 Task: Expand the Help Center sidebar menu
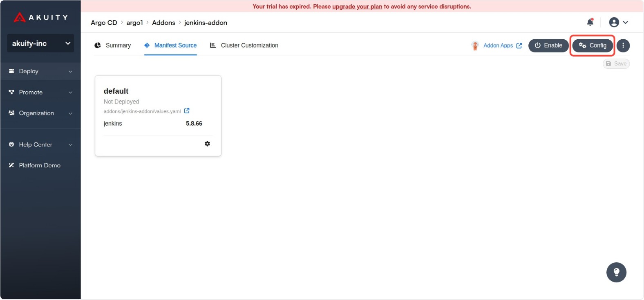40,144
